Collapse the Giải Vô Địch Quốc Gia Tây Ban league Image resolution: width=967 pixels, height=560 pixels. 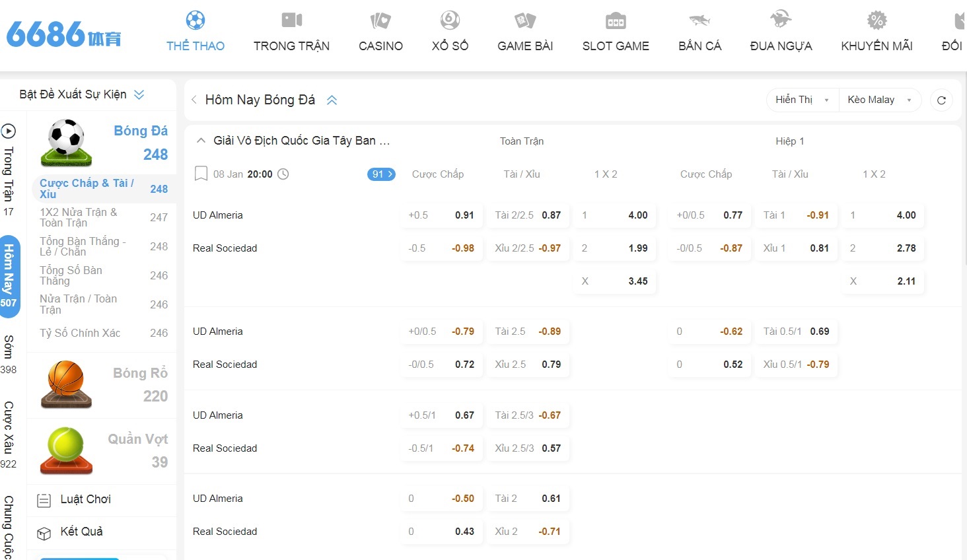pos(201,141)
